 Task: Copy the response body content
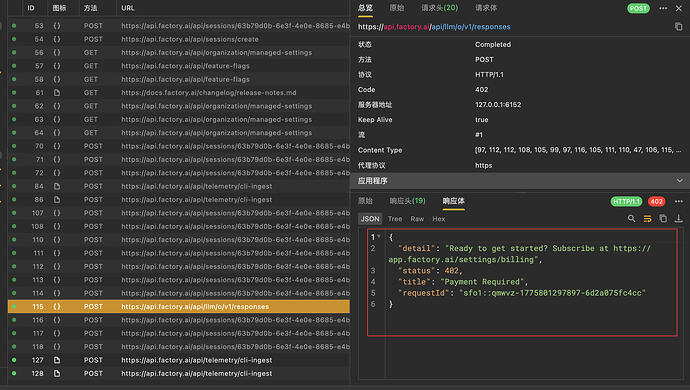coord(663,218)
